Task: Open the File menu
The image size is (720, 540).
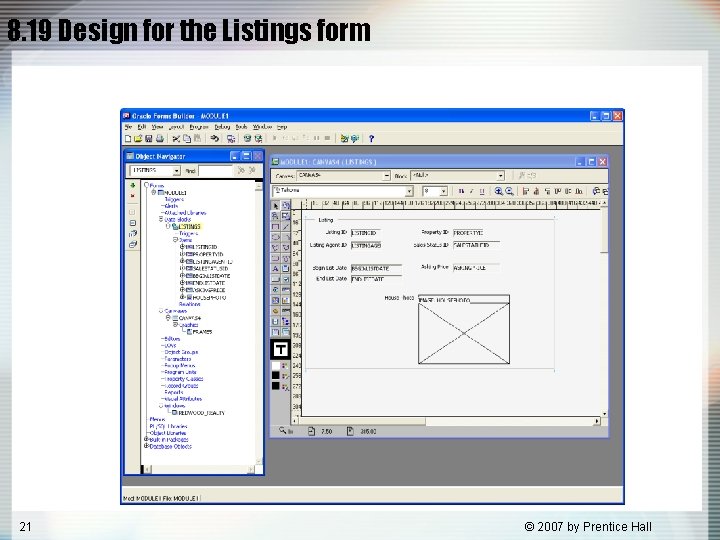Action: (x=129, y=127)
